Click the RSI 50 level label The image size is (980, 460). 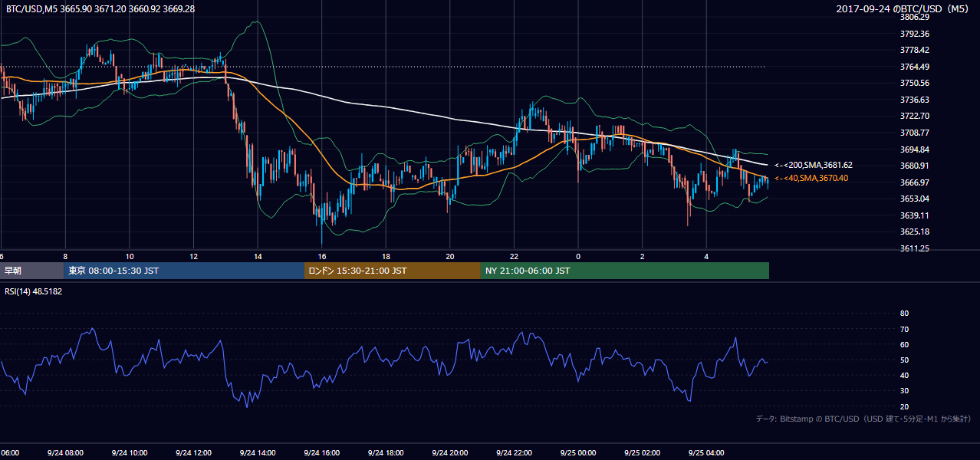tap(904, 360)
